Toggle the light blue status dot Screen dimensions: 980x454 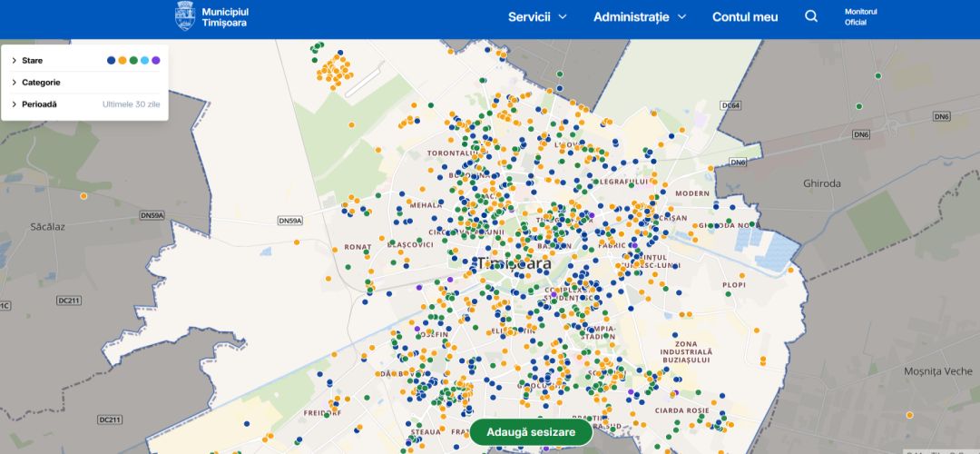pos(145,61)
